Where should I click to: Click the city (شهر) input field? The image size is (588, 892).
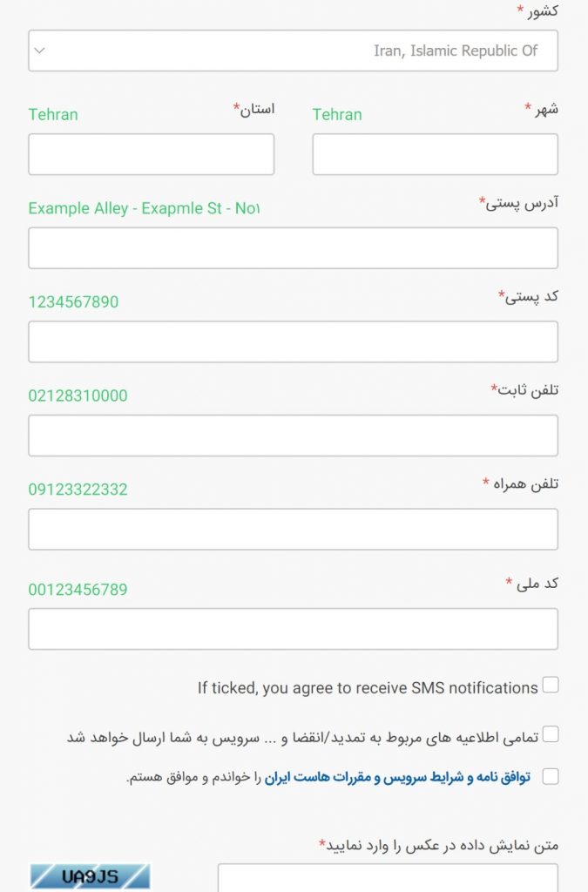435,154
